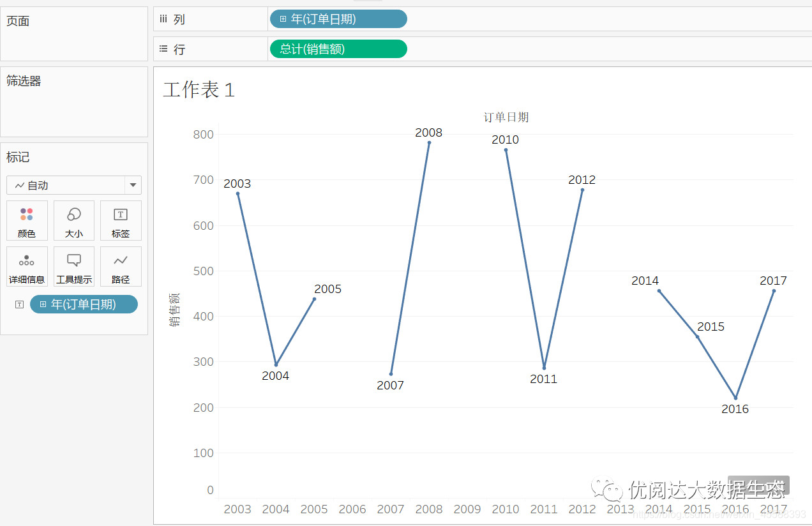Click the 2006 tick on the x-axis
Screen dimensions: 812x526
click(x=352, y=509)
